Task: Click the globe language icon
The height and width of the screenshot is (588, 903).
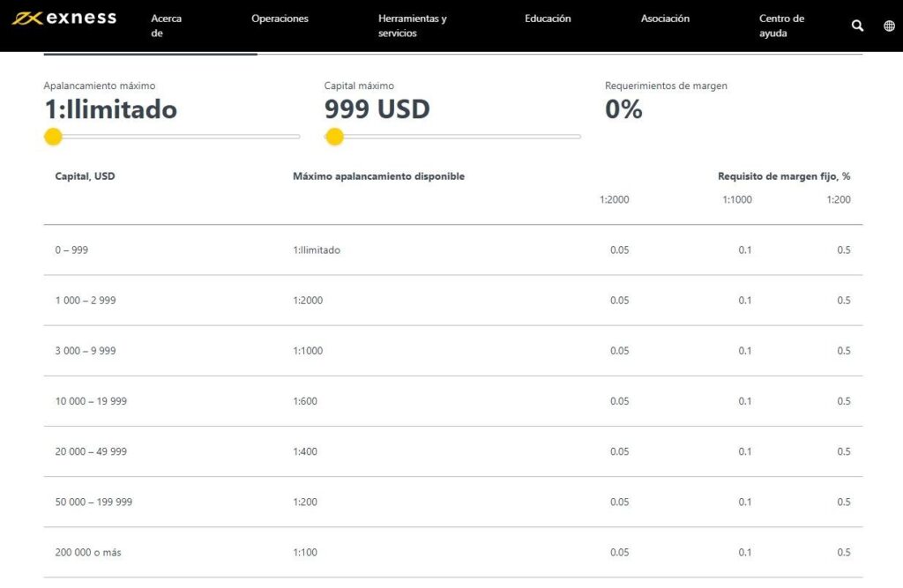Action: 889,26
